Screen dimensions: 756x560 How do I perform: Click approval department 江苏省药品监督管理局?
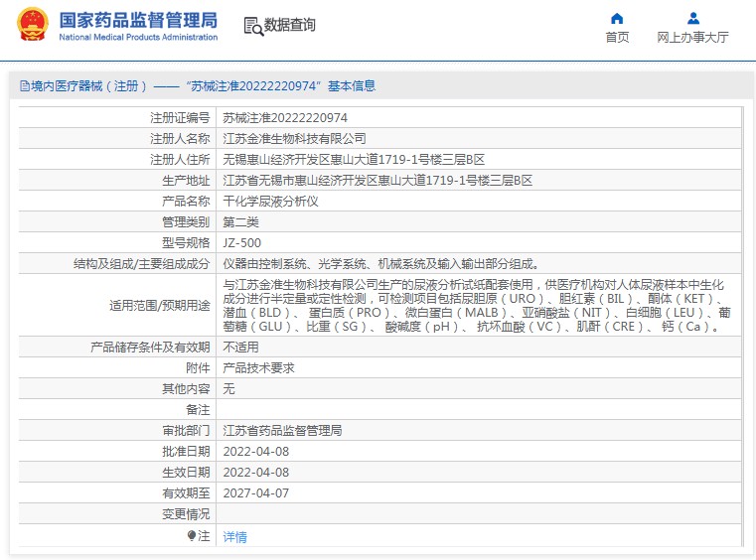coord(282,431)
